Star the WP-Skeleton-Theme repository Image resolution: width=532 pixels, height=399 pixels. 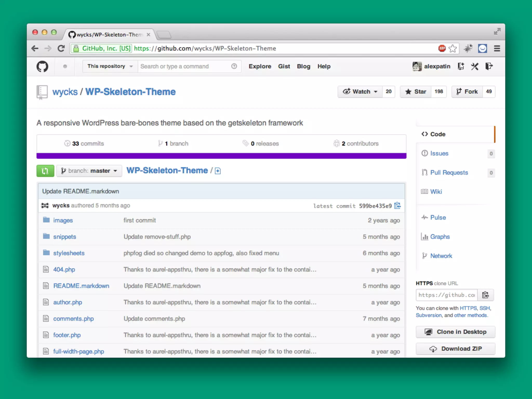tap(416, 92)
